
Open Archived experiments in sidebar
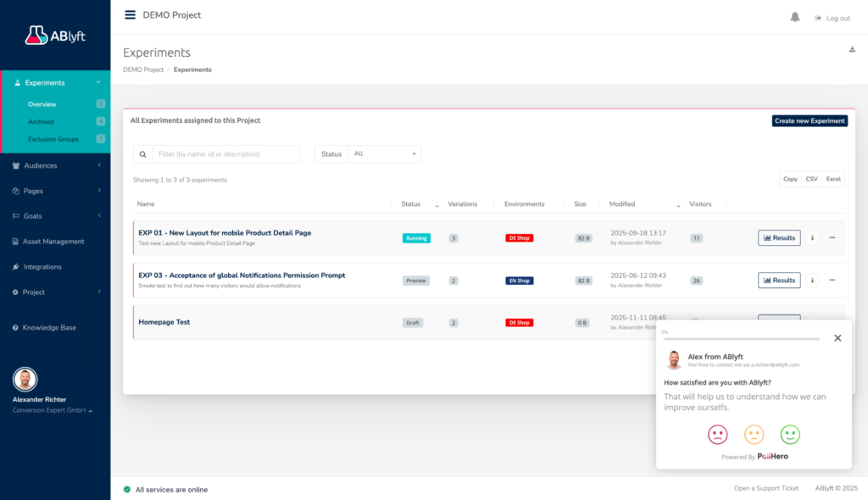[41, 122]
